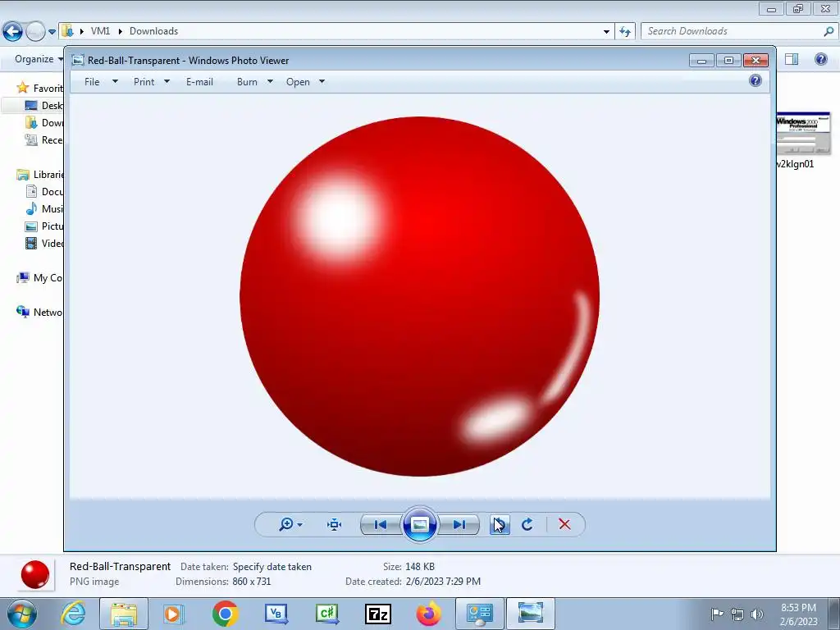Click VM1 in the Explorer address bar
Viewport: 840px width, 630px height.
point(100,31)
